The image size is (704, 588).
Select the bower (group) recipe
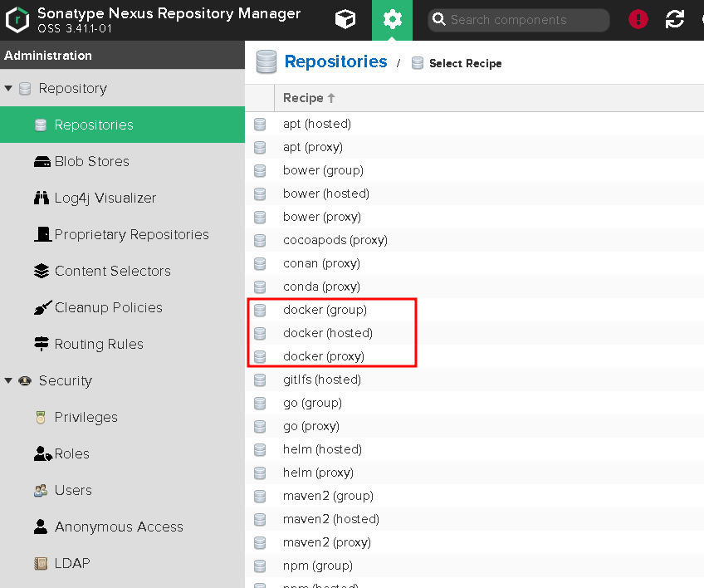474,171
